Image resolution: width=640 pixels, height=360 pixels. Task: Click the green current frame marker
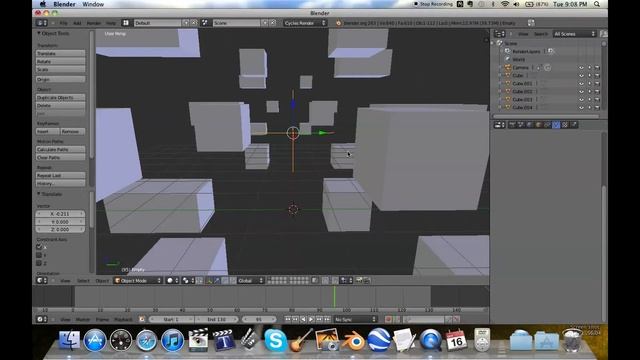point(334,296)
